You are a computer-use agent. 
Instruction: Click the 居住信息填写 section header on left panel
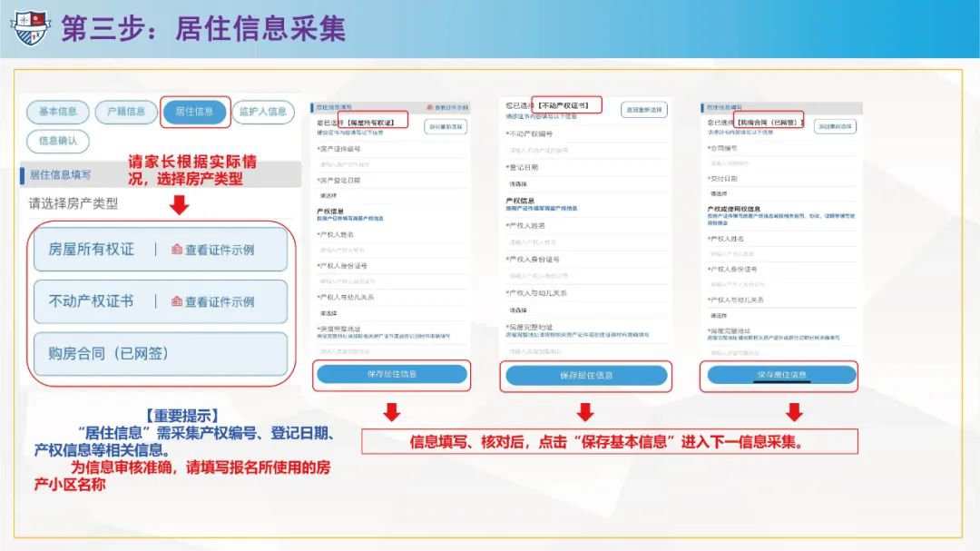(161, 175)
